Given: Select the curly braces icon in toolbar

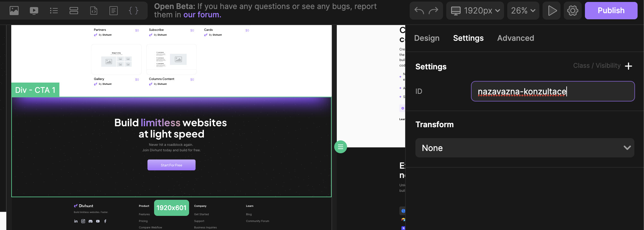Looking at the screenshot, I should click(134, 11).
